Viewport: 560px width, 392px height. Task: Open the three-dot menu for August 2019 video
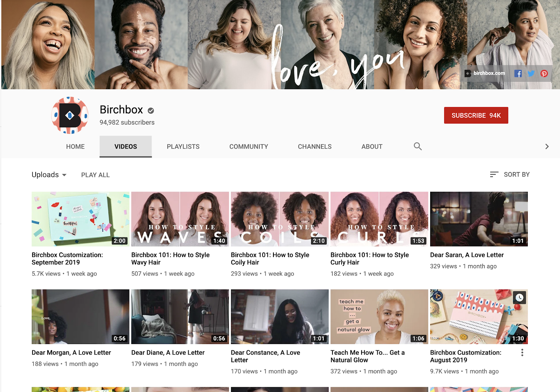click(522, 352)
